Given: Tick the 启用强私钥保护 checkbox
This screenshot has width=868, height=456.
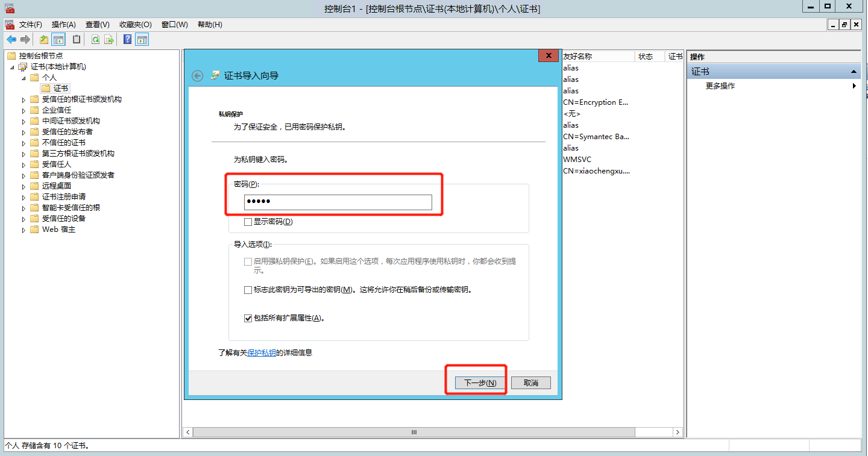Looking at the screenshot, I should pyautogui.click(x=248, y=261).
